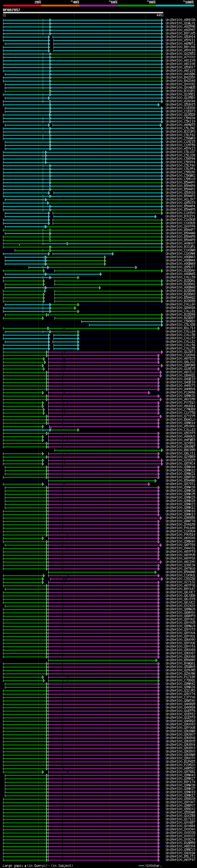Click the purple ~60% identity legend segment
197x868 pixels.
pos(99,6)
